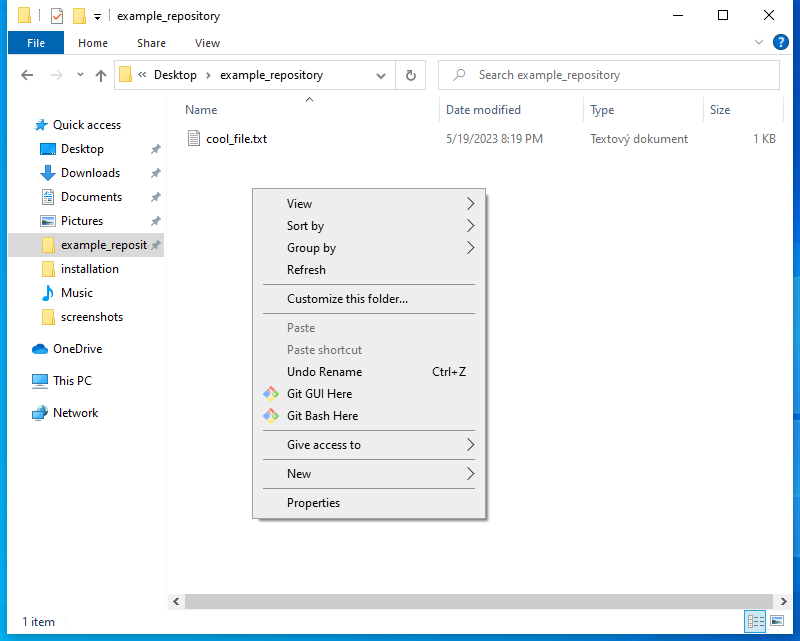Open Git Bash Here from context menu
Screen dimensions: 800x641
click(368, 416)
